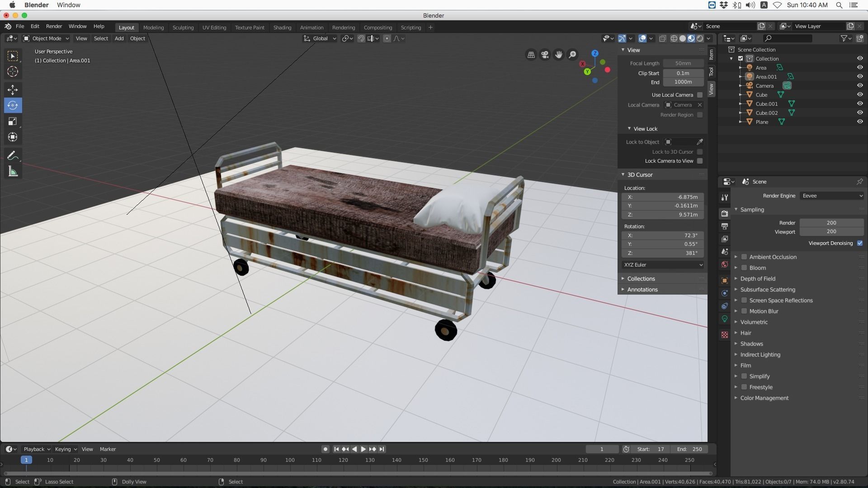Click the pan view hand icon
Image resolution: width=868 pixels, height=488 pixels.
click(x=559, y=55)
